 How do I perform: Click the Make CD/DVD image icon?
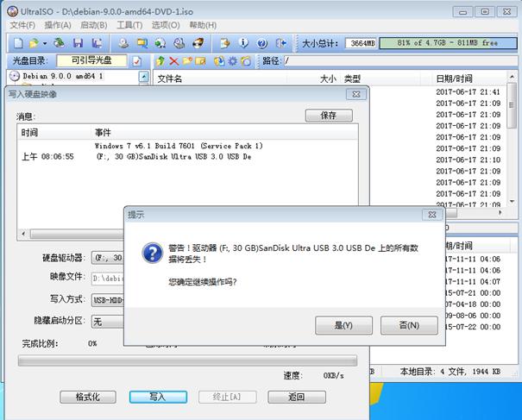pyautogui.click(x=124, y=43)
